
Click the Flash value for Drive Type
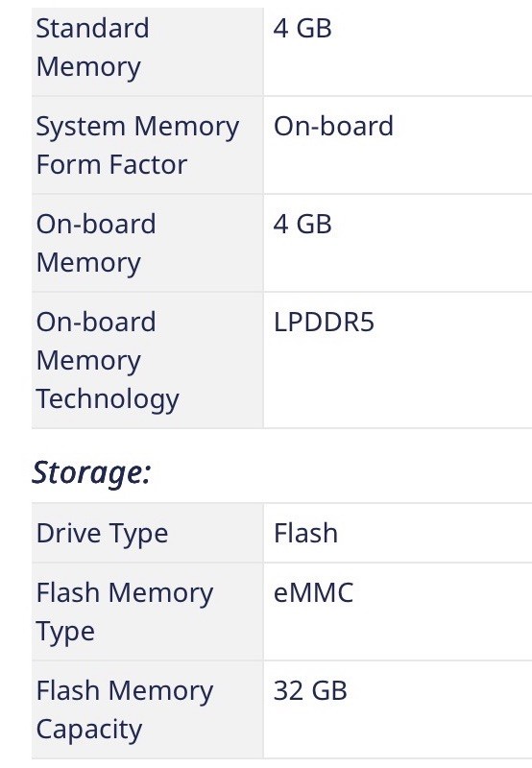tap(305, 533)
